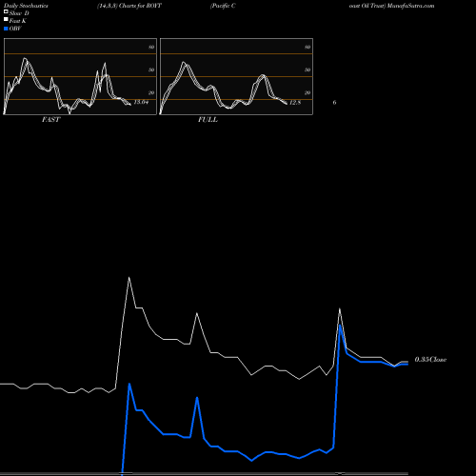Screen dimensions: 476x476
Task: Click the '(Pacific C' title fragment
Action: pos(223,6)
